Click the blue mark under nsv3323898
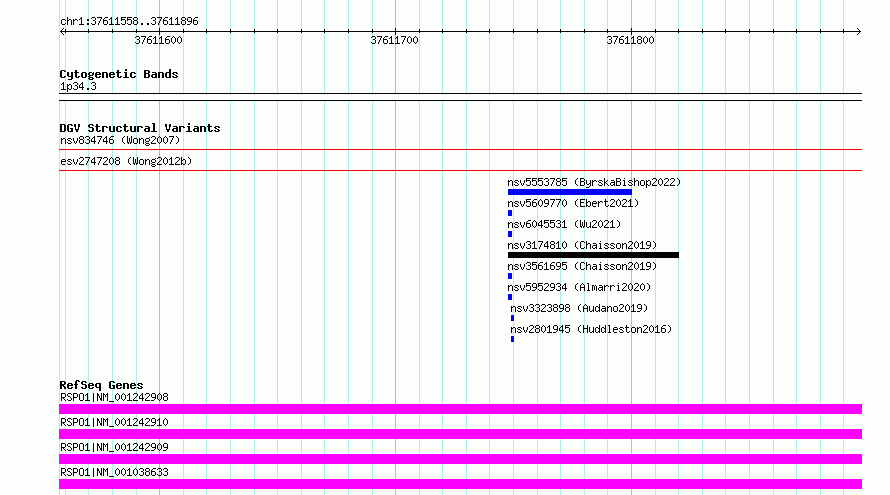This screenshot has height=495, width=890. pos(512,318)
